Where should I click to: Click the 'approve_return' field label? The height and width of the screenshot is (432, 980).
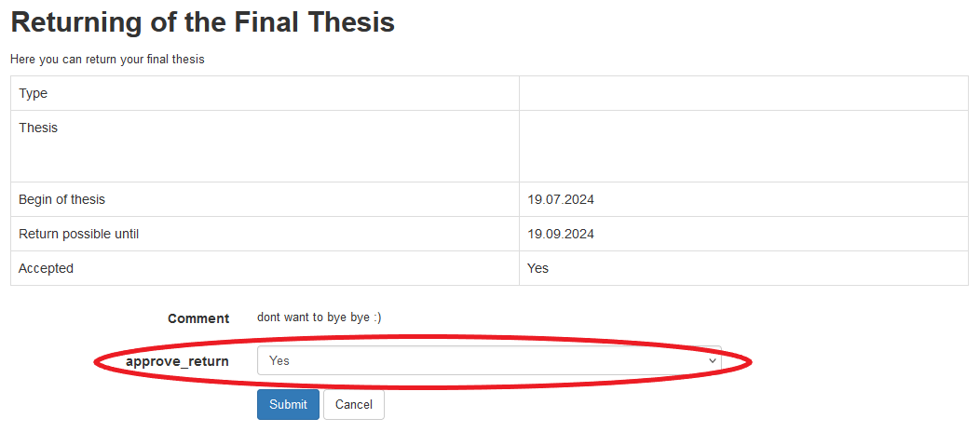[177, 361]
